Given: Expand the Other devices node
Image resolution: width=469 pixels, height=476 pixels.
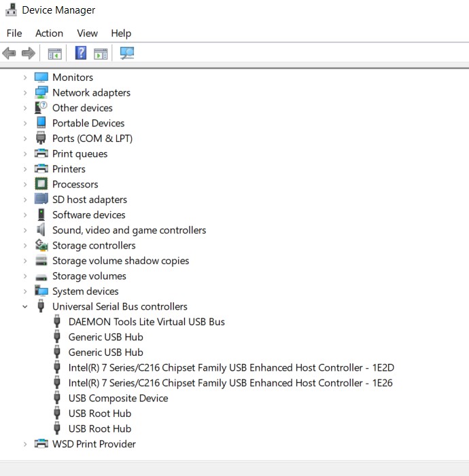Looking at the screenshot, I should click(x=25, y=108).
